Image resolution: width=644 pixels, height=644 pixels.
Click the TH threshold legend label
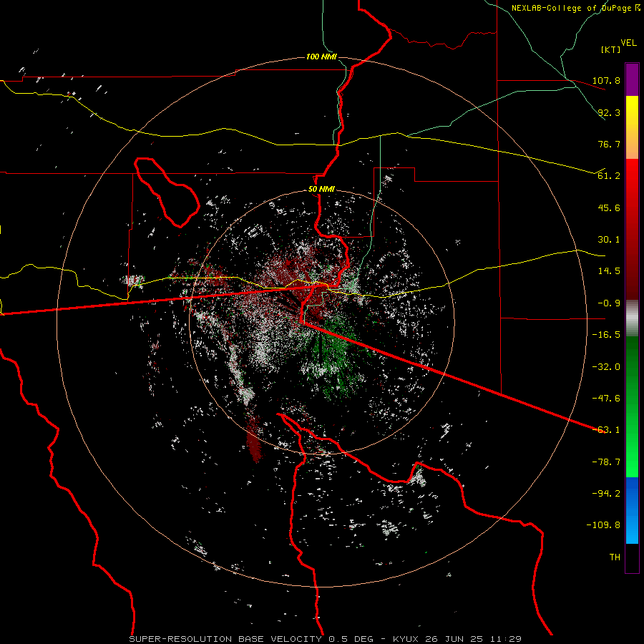(615, 557)
